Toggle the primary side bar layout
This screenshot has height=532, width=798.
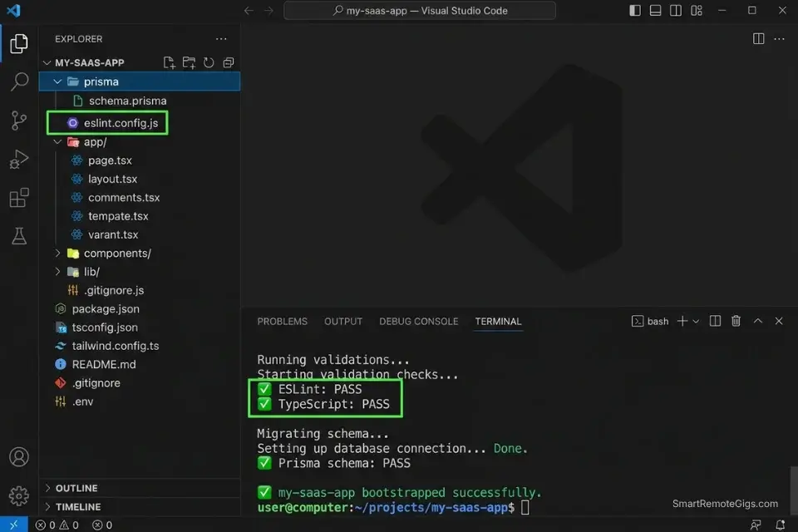pos(634,11)
